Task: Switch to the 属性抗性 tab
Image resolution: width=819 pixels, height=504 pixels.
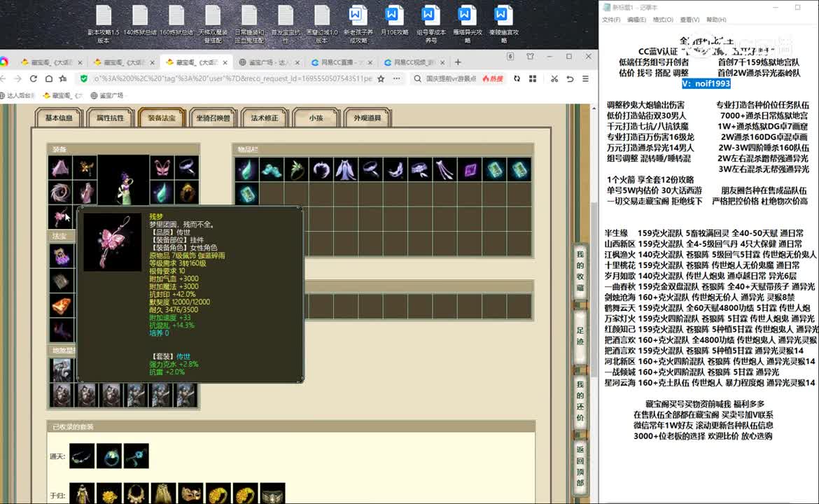Action: (x=110, y=118)
